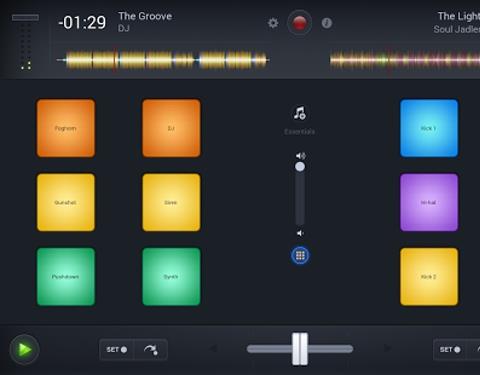Start recording with the red record button
The width and height of the screenshot is (480, 375).
click(x=299, y=23)
